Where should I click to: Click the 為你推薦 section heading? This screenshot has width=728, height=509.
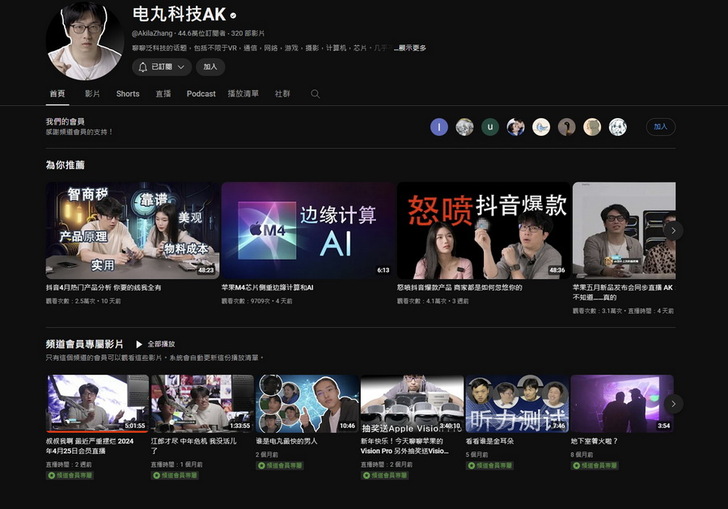point(65,165)
